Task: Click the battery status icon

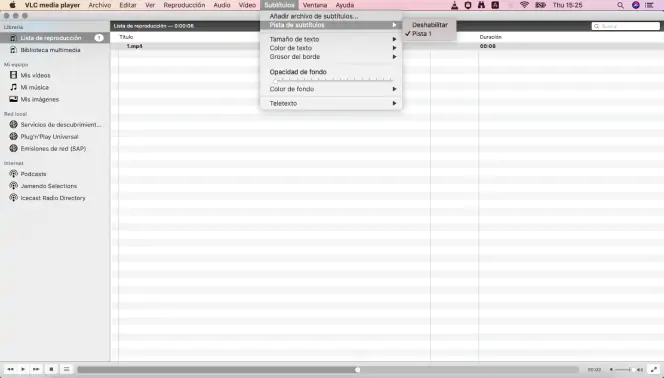Action: (x=540, y=5)
